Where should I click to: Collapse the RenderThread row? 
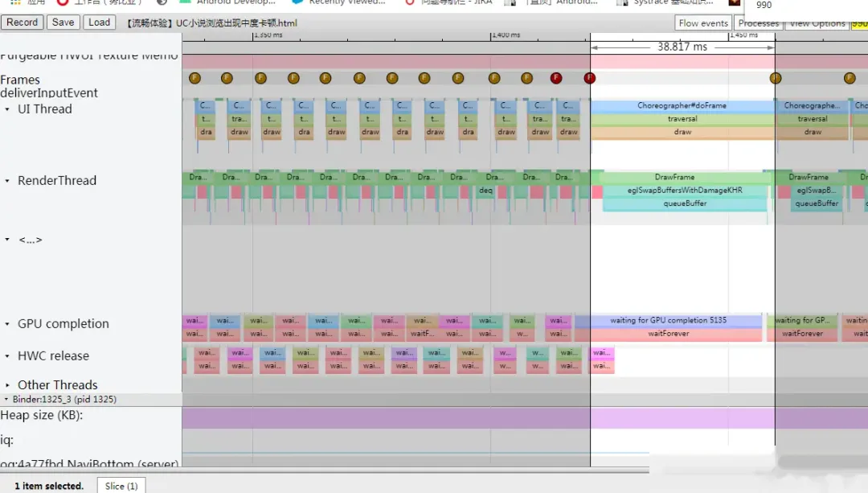[x=7, y=181]
